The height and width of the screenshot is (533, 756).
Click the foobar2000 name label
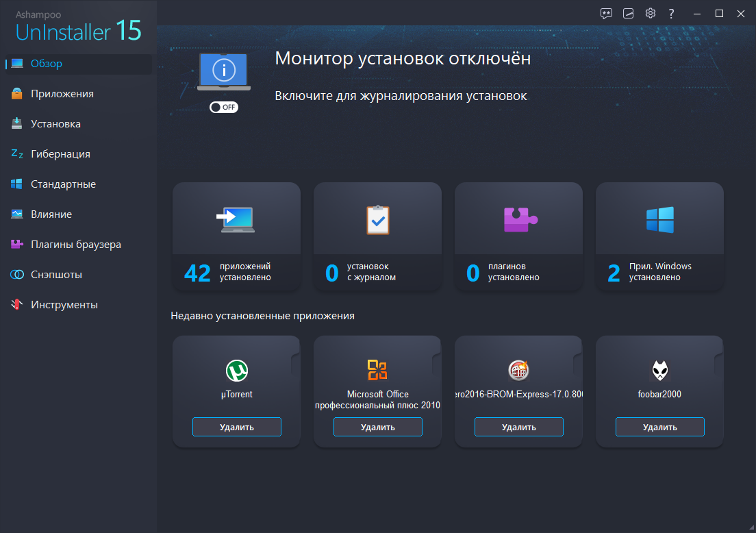pos(659,395)
